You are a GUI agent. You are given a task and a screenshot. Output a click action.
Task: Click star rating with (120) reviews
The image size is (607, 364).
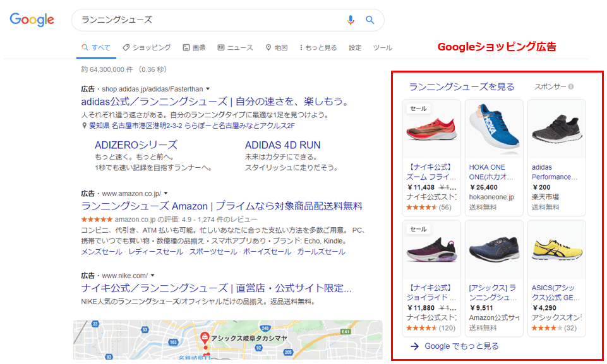point(431,328)
